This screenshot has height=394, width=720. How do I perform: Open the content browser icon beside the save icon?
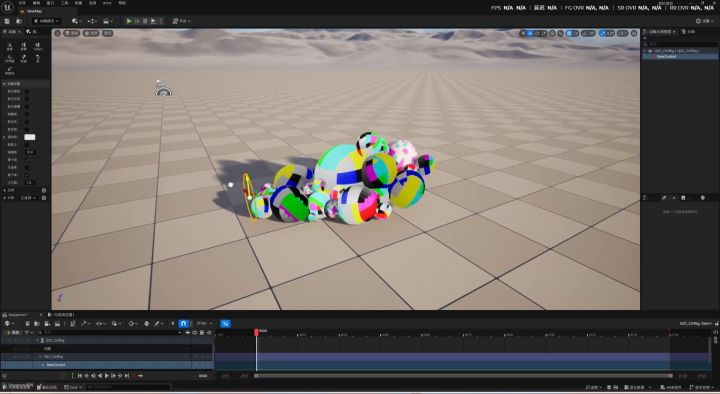click(x=19, y=21)
